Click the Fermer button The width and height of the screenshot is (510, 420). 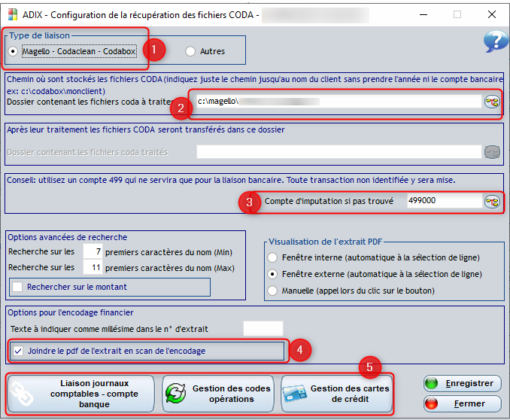click(462, 403)
